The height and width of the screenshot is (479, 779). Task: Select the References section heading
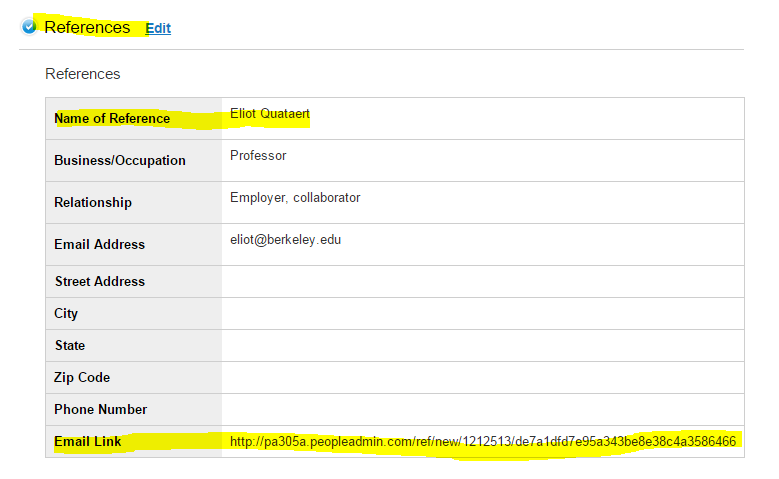click(x=87, y=27)
